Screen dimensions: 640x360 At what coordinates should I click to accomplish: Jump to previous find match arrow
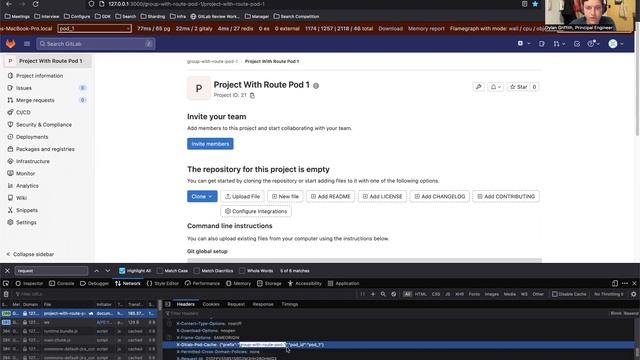(96, 271)
